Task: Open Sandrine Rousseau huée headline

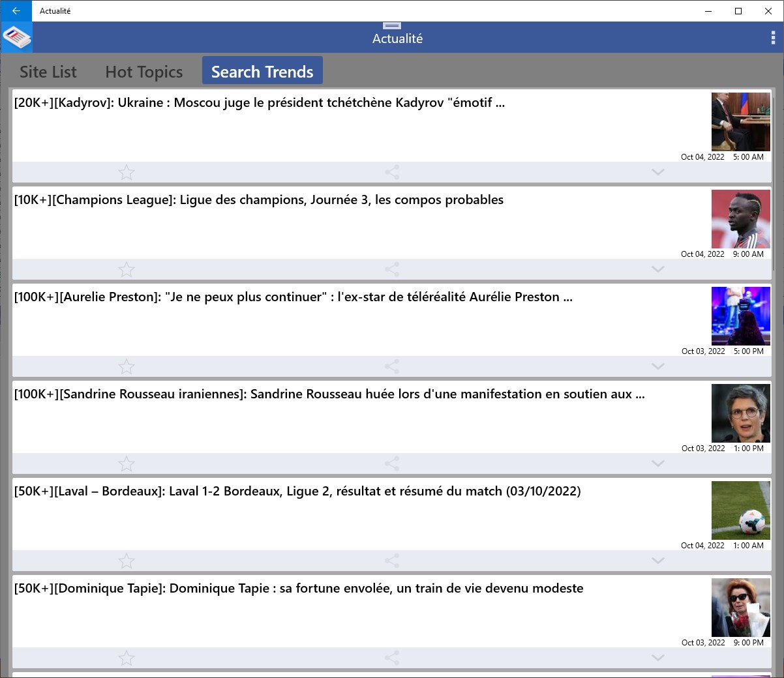Action: (x=329, y=394)
